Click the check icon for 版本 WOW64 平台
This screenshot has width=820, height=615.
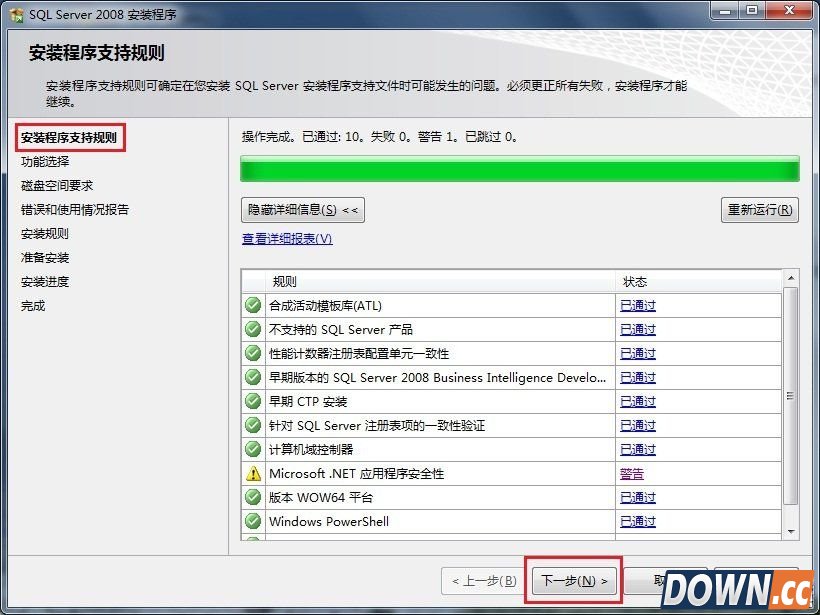click(x=253, y=497)
